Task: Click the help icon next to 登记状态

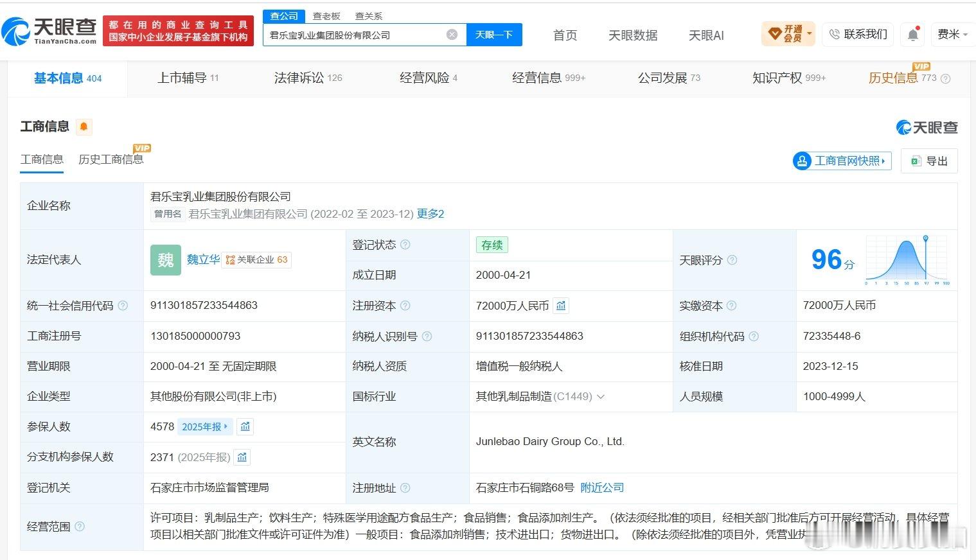Action: click(x=405, y=245)
